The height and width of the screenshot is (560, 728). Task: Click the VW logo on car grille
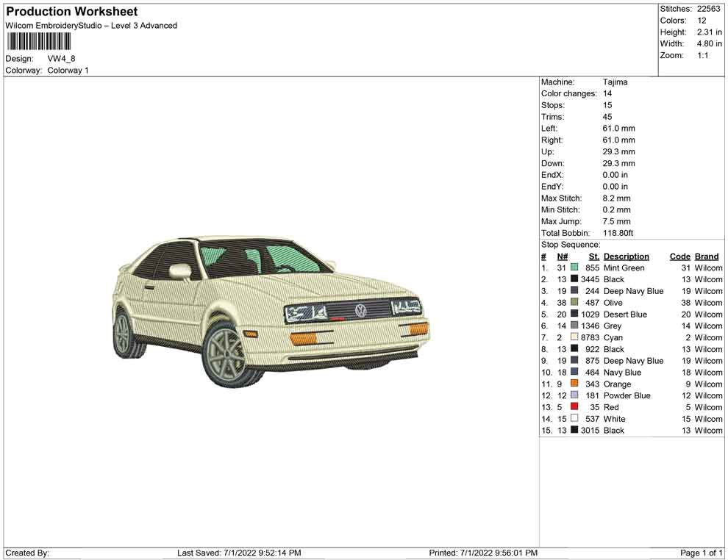click(x=360, y=311)
